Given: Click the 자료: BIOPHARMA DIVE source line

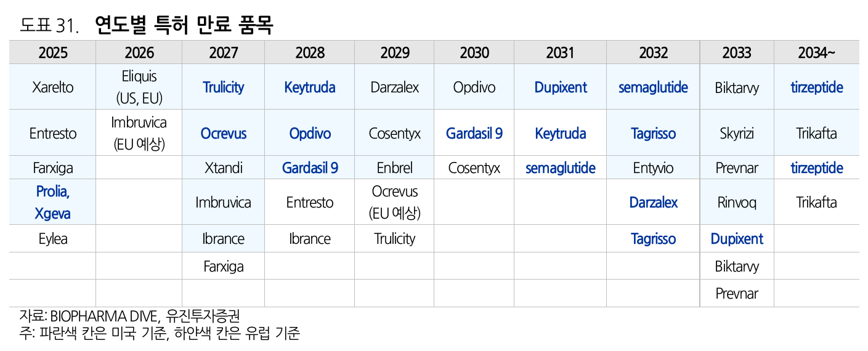Looking at the screenshot, I should (x=129, y=317).
